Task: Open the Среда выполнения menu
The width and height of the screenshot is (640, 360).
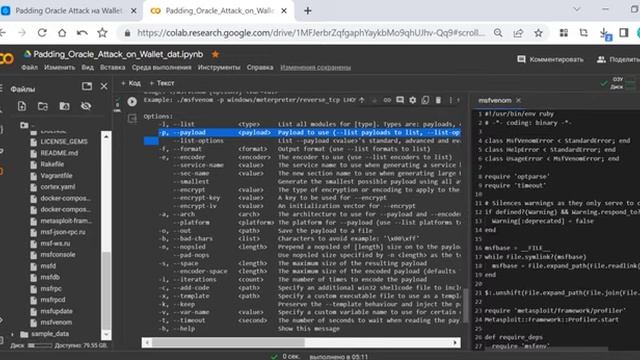Action: click(161, 67)
